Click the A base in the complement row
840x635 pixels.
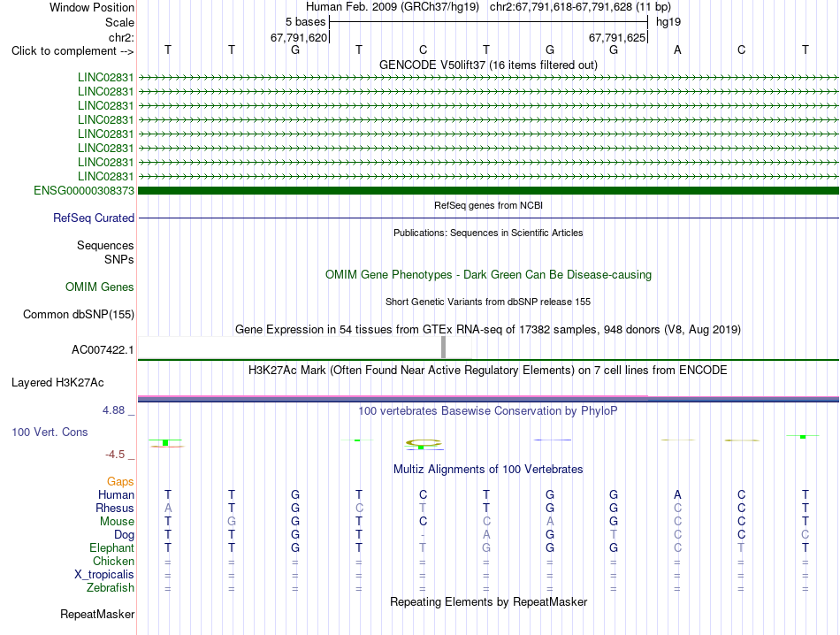point(677,50)
